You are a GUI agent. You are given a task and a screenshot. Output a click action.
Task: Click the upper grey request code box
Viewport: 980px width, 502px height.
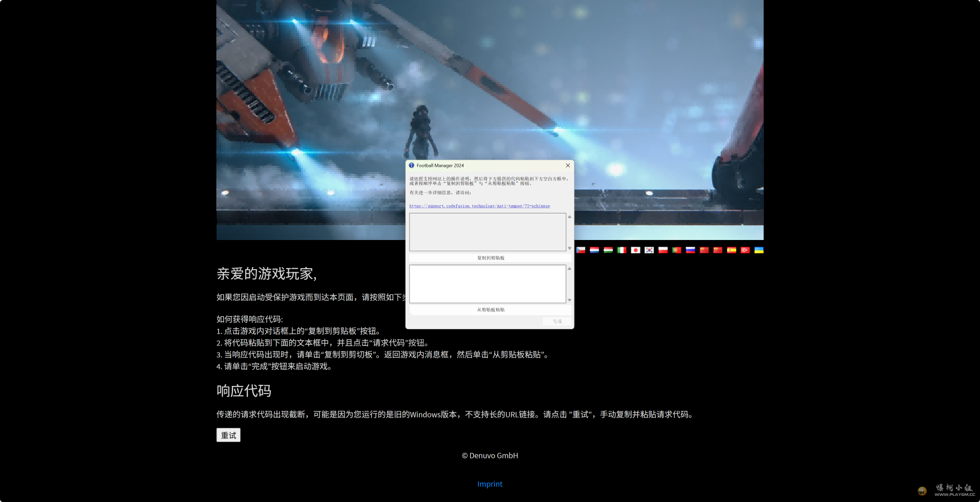487,232
